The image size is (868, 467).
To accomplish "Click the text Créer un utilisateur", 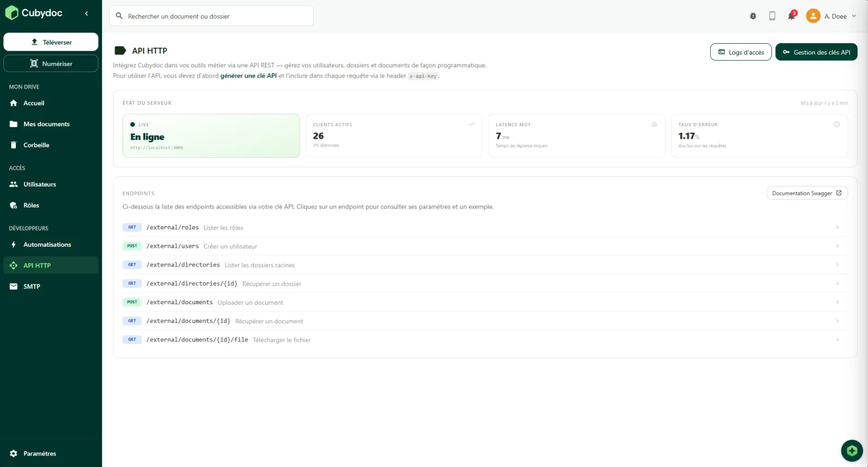I will 230,246.
